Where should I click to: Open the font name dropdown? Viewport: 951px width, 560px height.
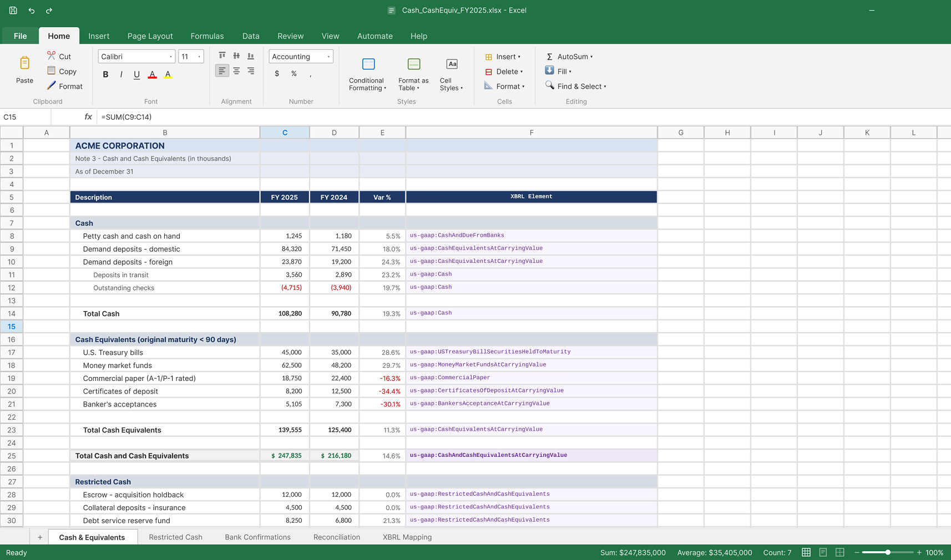click(136, 56)
